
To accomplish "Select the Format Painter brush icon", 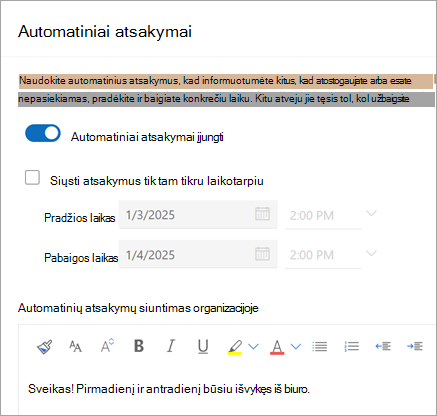I will coord(45,347).
